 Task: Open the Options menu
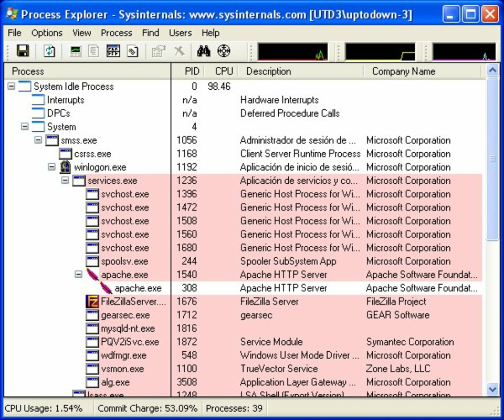click(47, 33)
